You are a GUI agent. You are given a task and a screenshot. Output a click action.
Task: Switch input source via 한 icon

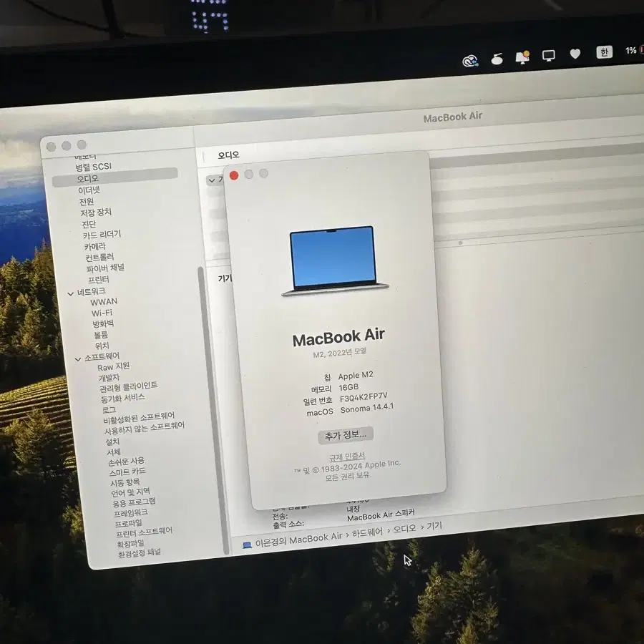click(x=604, y=52)
